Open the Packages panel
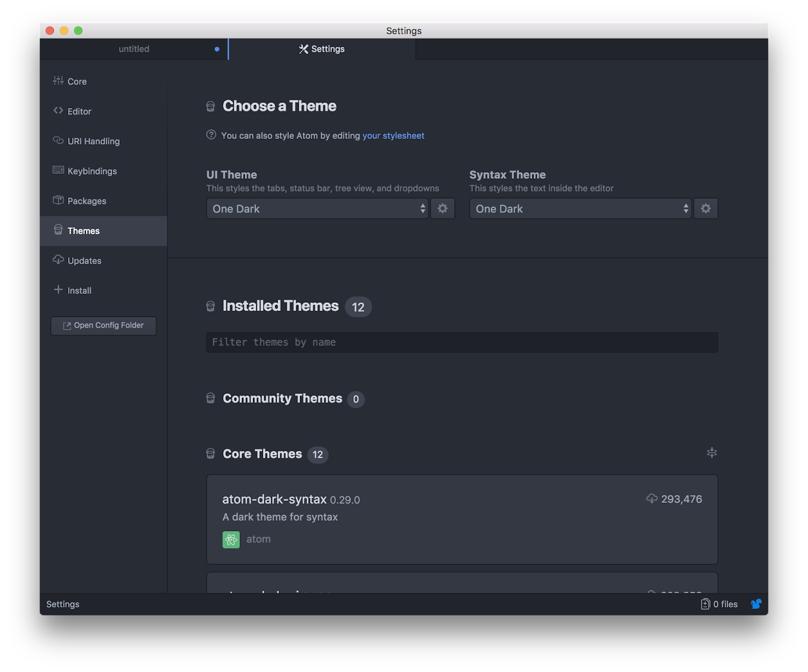 click(x=104, y=200)
